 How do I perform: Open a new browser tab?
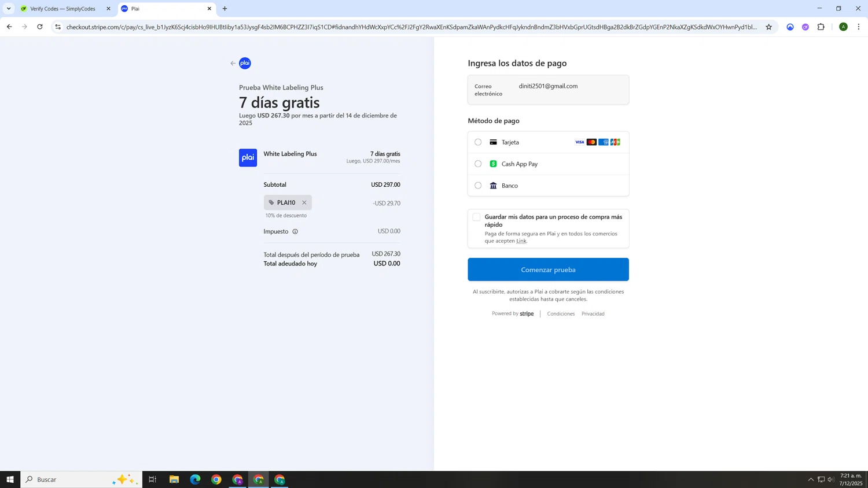[x=225, y=9]
